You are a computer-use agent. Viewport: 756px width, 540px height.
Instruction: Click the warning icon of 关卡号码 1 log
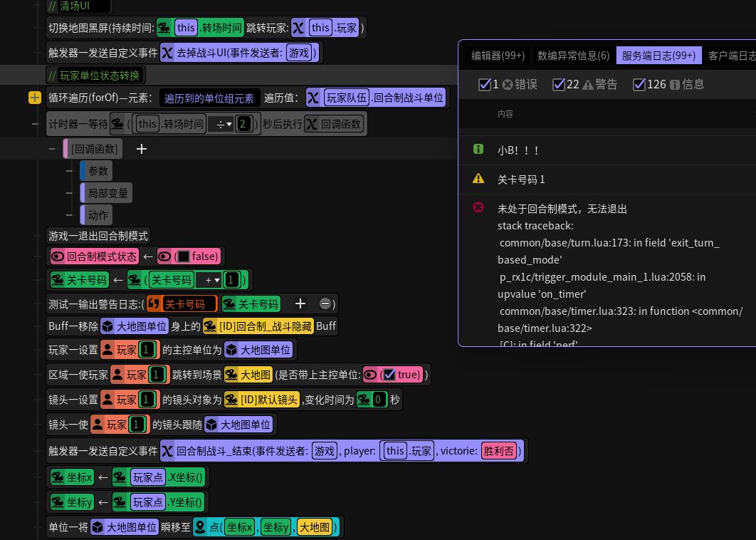478,179
